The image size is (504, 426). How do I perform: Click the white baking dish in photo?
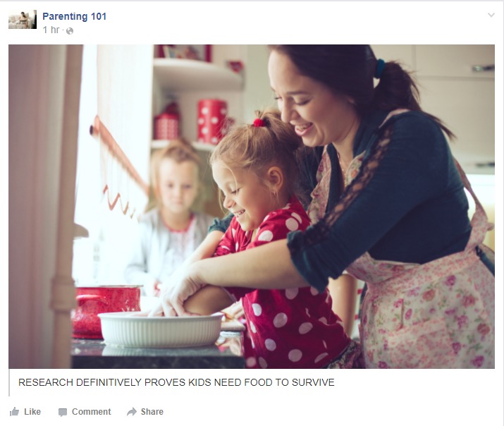161,329
